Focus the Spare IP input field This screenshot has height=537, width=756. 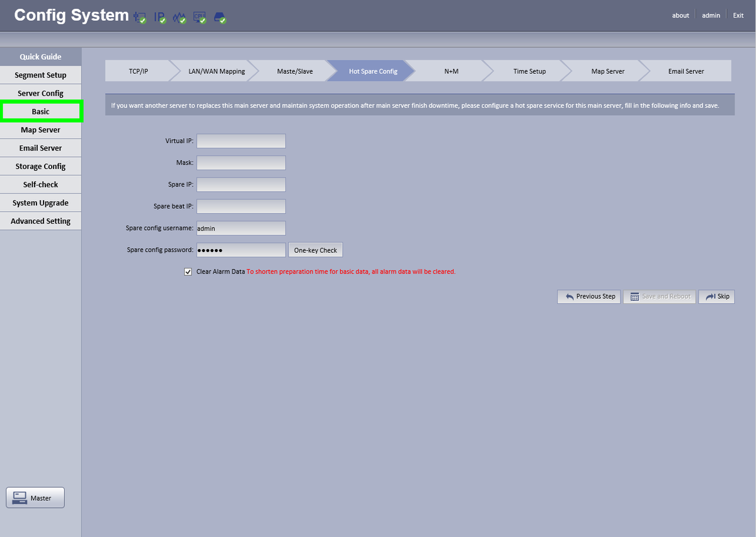tap(241, 185)
